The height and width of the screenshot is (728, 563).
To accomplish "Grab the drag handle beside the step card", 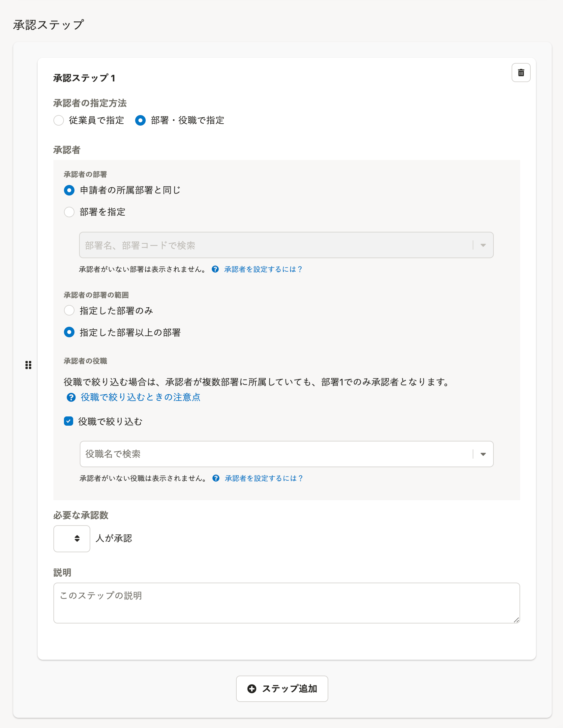I will click(x=28, y=365).
